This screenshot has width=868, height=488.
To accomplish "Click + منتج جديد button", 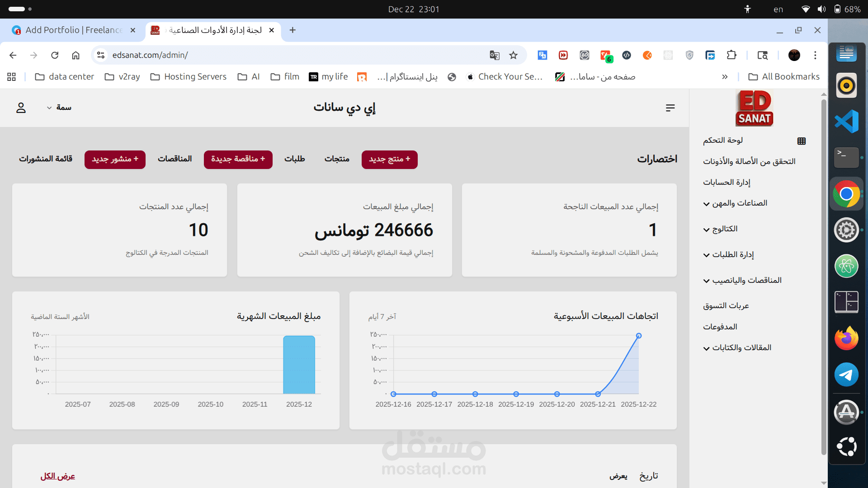I will [x=389, y=160].
